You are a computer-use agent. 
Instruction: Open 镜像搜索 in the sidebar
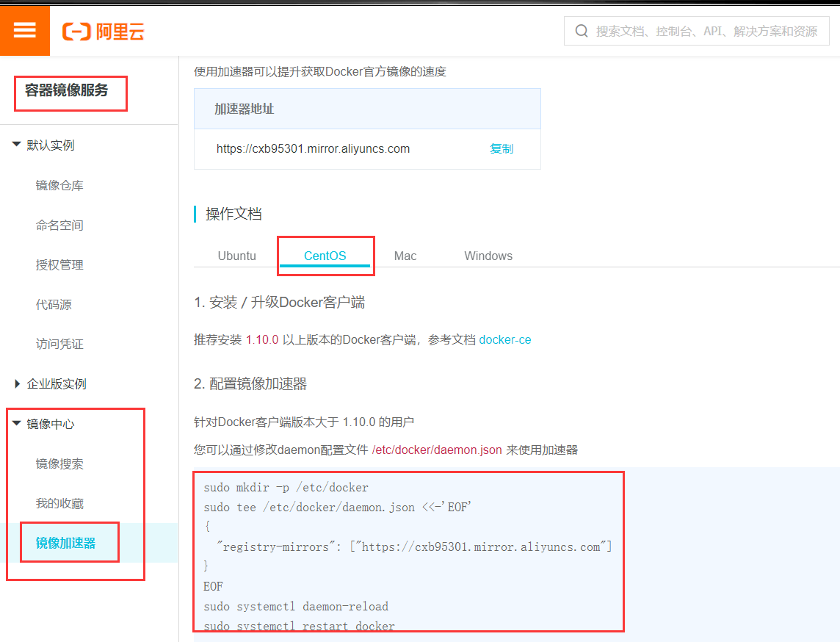[59, 464]
